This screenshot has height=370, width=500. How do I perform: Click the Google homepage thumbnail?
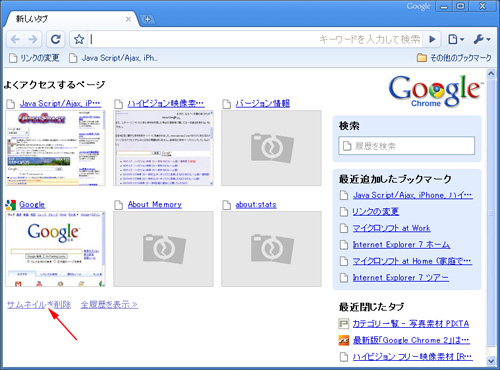pyautogui.click(x=55, y=249)
